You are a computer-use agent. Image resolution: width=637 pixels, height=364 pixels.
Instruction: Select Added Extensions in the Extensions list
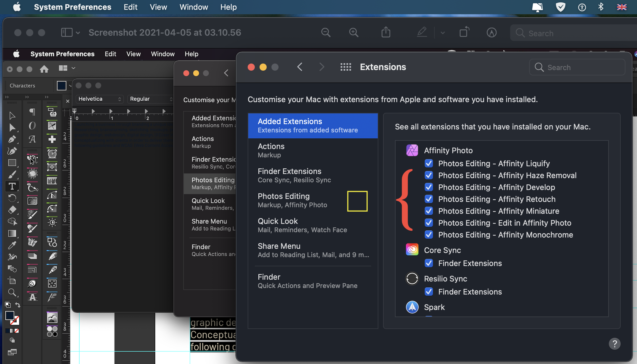coord(313,126)
